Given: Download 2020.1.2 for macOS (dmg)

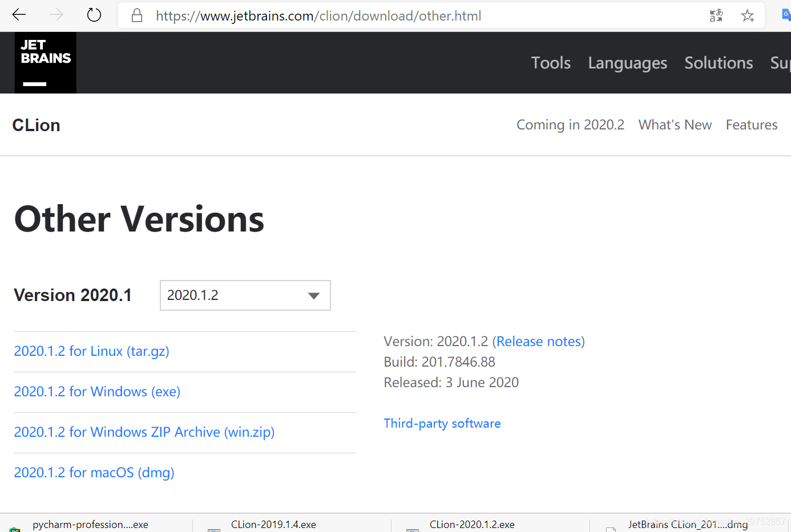Looking at the screenshot, I should tap(94, 473).
